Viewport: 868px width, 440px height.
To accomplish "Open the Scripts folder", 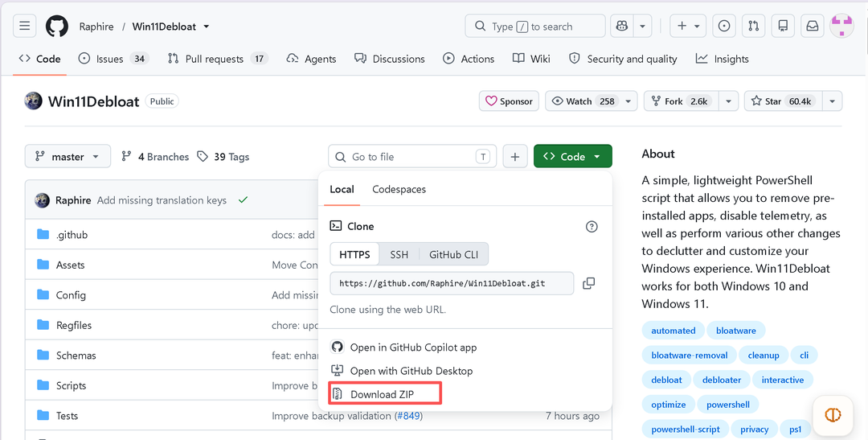I will 71,385.
